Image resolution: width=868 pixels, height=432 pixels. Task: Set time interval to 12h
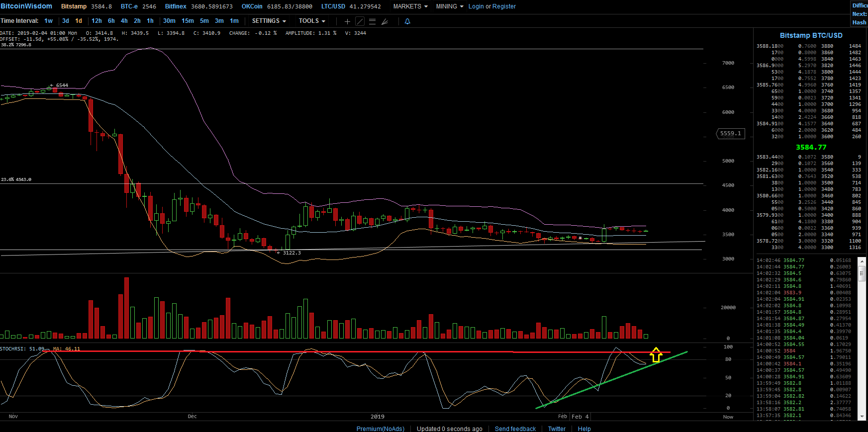[x=96, y=21]
